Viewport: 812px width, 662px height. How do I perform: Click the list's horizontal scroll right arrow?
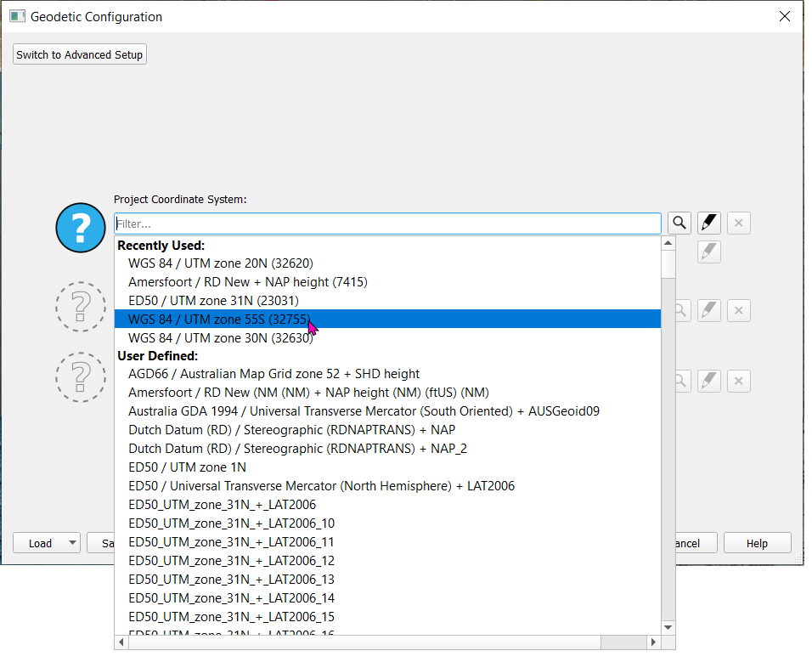coord(652,642)
